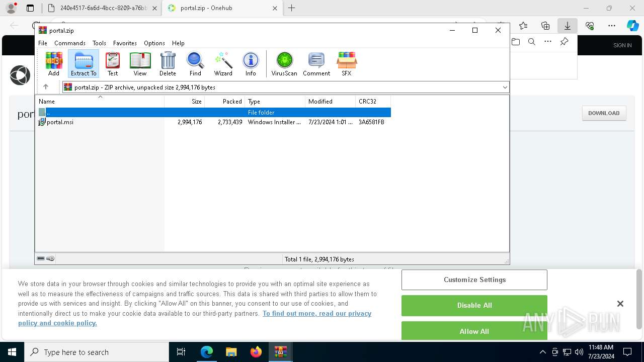This screenshot has width=644, height=362.
Task: Click the search icon in downloads panel
Action: click(x=532, y=42)
